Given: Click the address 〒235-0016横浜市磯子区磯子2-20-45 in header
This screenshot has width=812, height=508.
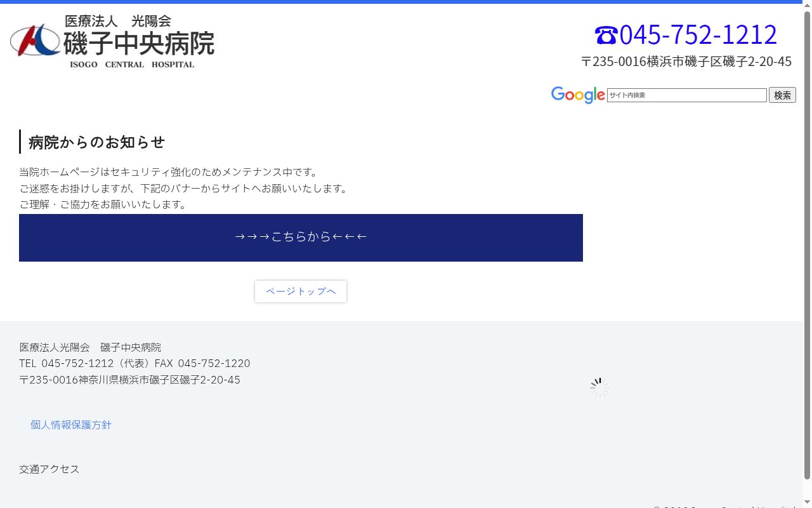Looking at the screenshot, I should pyautogui.click(x=686, y=62).
